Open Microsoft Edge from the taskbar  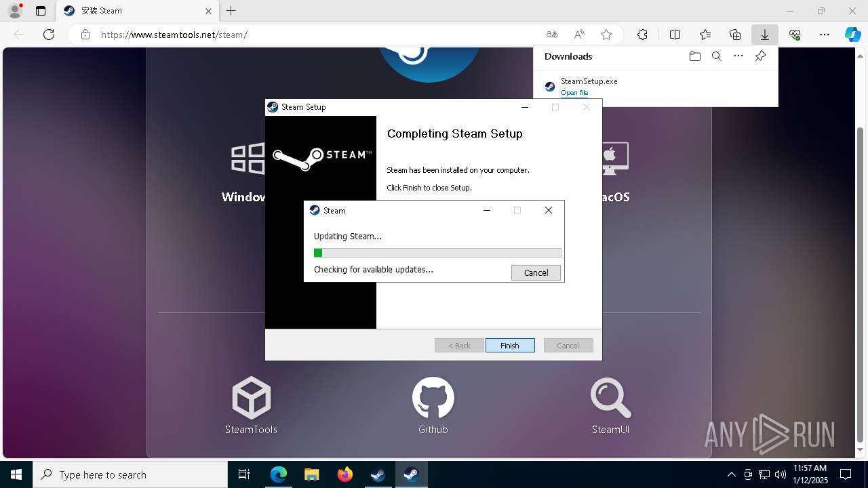pos(279,474)
